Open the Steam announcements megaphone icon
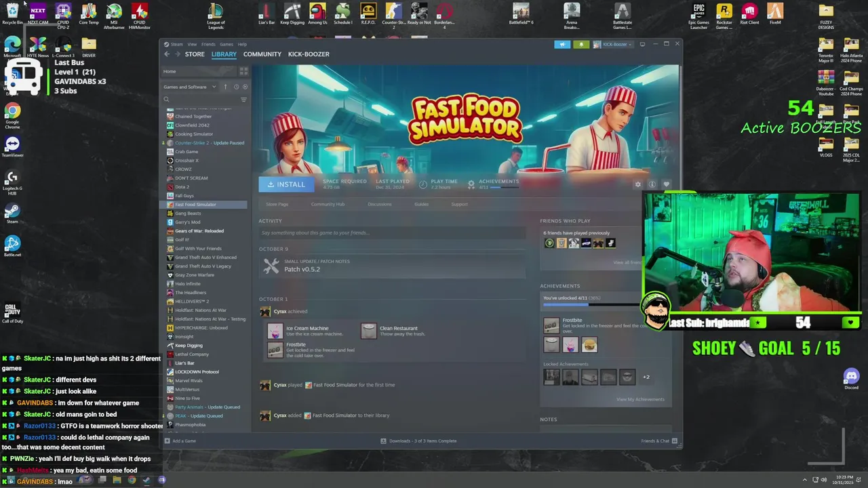The height and width of the screenshot is (488, 868). tap(562, 44)
